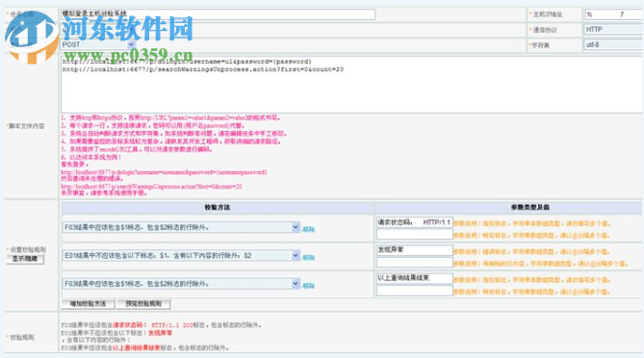Click 移除 link in the 请求状态码 row
Screen dimensions: 644x358
(x=308, y=229)
